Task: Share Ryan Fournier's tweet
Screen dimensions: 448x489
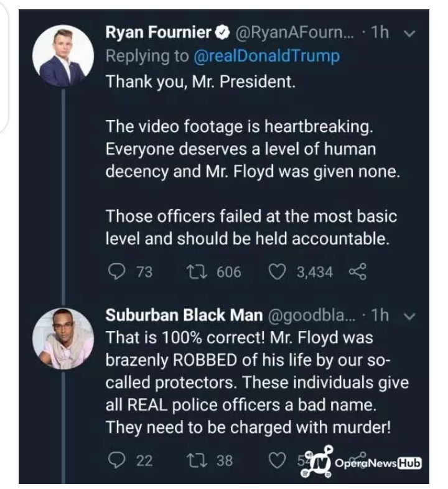Action: pyautogui.click(x=356, y=272)
